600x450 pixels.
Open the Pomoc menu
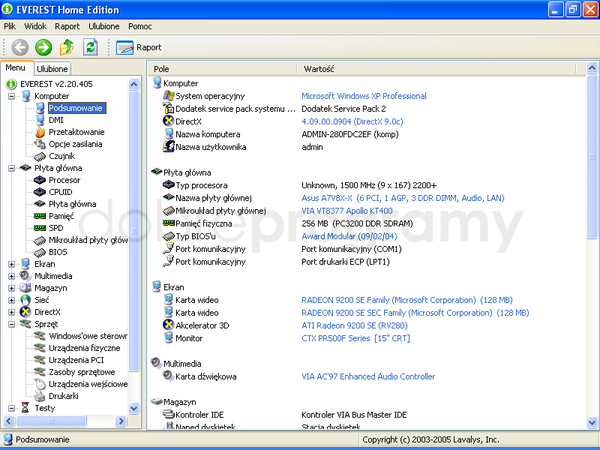tap(141, 26)
